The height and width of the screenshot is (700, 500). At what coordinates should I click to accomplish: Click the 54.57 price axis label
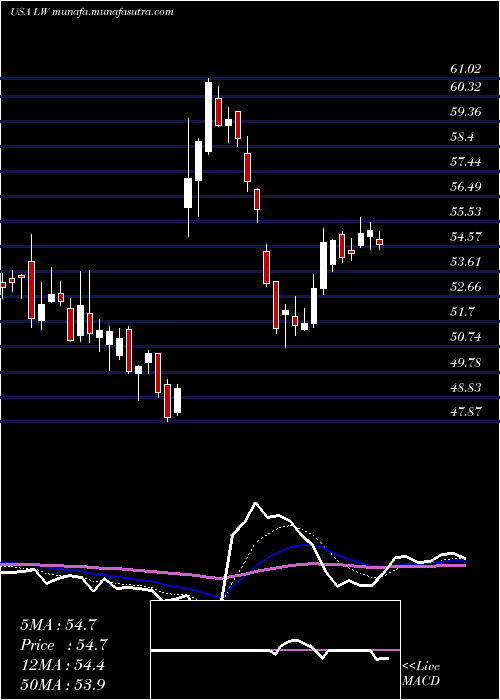(x=466, y=237)
